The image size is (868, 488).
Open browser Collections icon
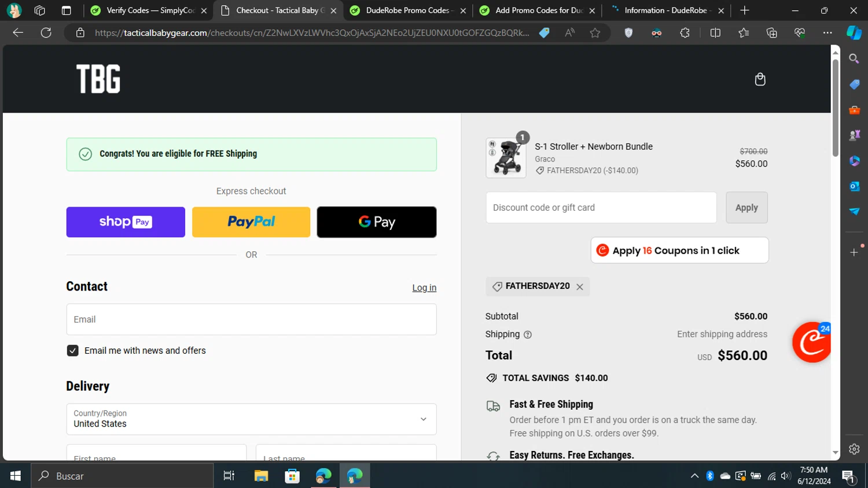771,33
